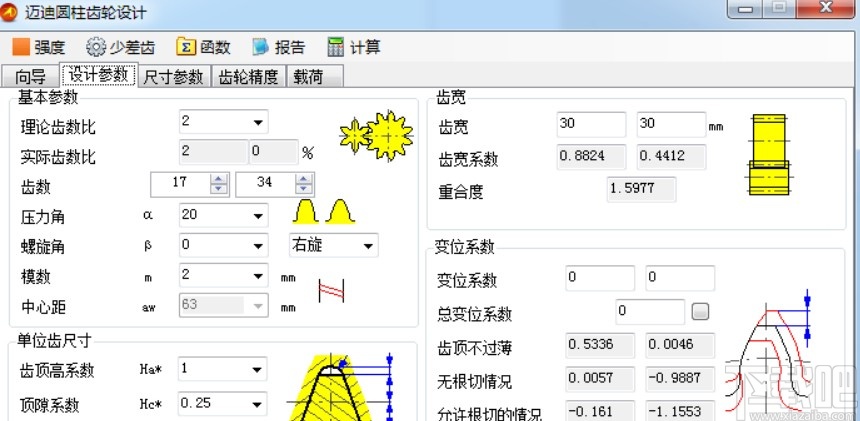Click the second 齿宽 input field
860x421 pixels.
[671, 124]
